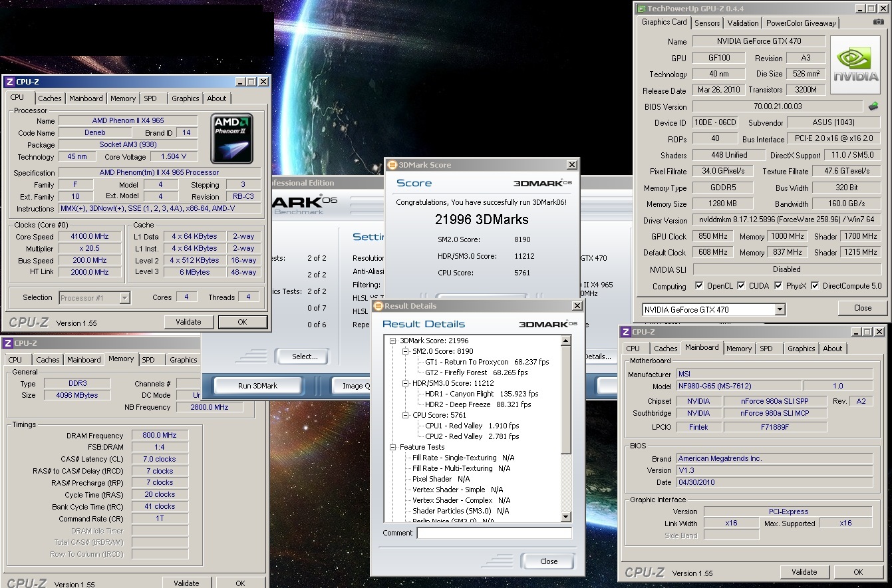The width and height of the screenshot is (892, 588).
Task: Click the 21996 3DMarks score text
Action: 482,220
